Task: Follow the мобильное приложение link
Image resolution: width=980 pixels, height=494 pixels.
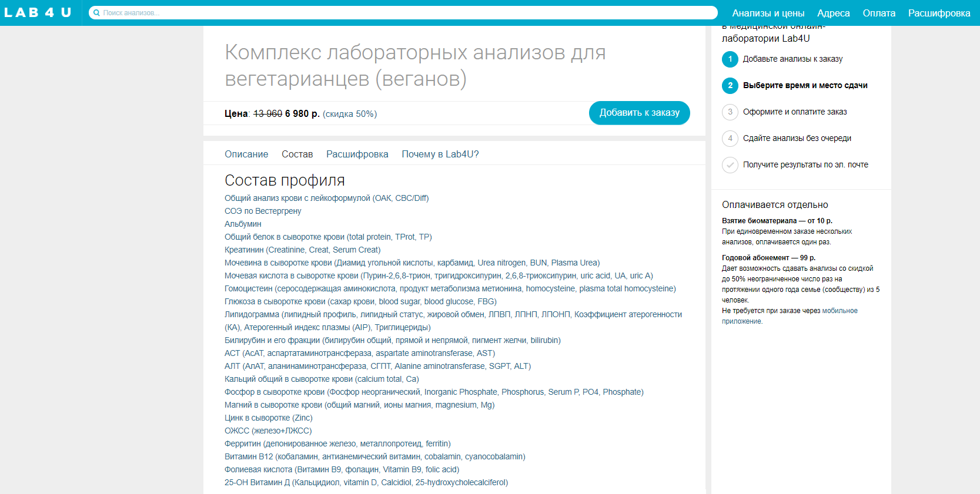Action: tap(839, 311)
